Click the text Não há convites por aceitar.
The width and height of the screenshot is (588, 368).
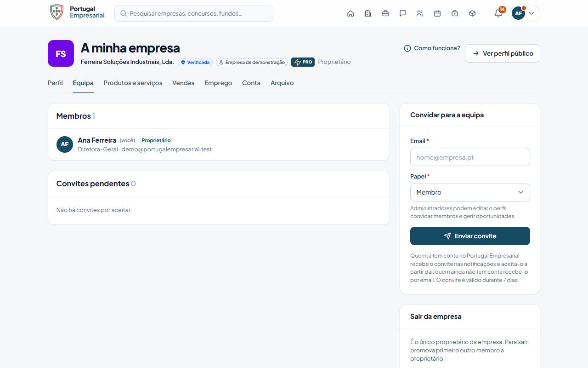point(94,210)
